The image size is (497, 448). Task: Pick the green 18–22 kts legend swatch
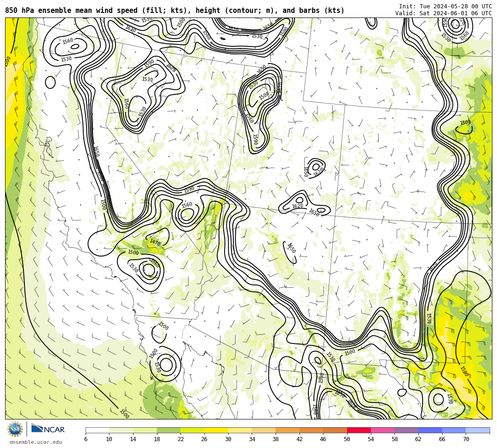click(x=168, y=430)
